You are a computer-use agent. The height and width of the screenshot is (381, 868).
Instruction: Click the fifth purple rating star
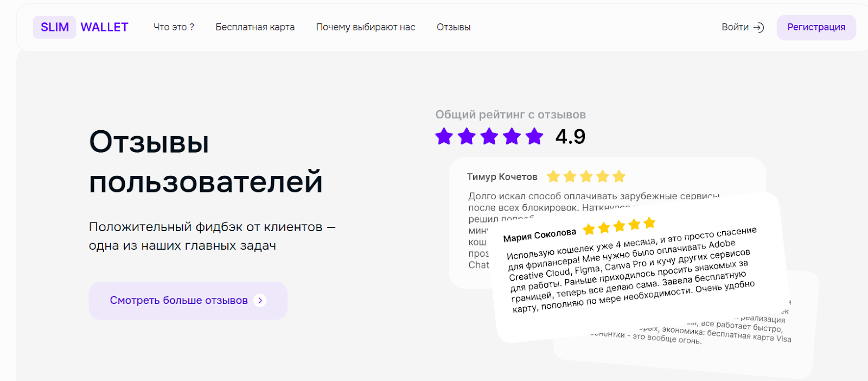[x=534, y=136]
